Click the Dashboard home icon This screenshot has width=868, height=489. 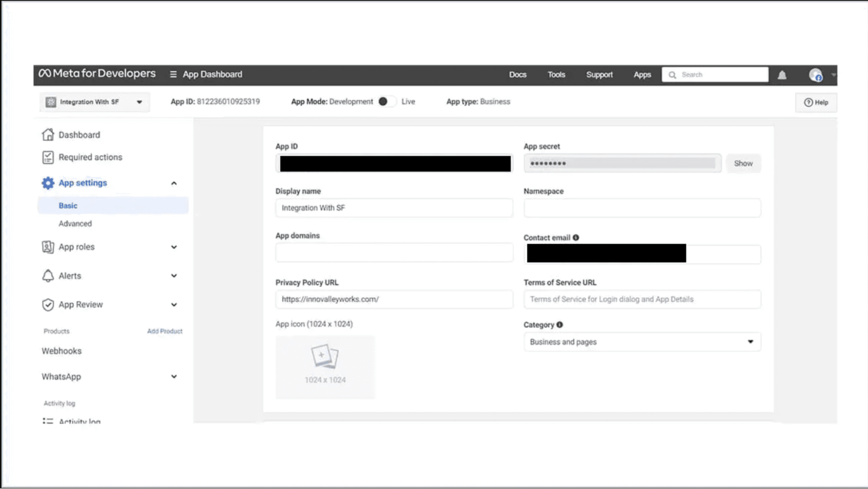[48, 135]
